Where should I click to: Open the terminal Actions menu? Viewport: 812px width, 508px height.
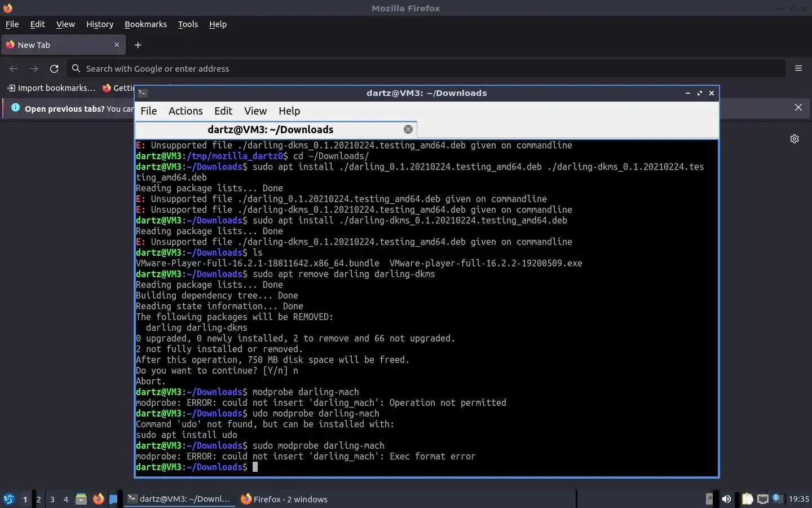point(186,111)
